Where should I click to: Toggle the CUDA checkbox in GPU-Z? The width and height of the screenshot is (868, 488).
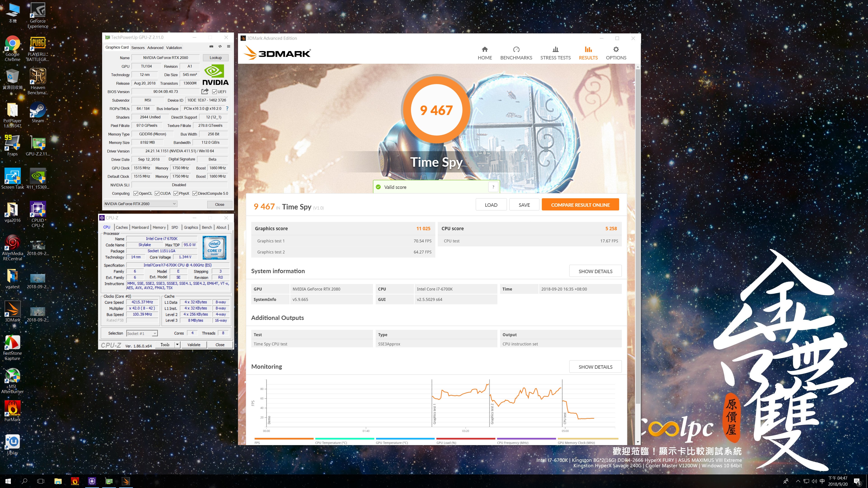pos(157,193)
